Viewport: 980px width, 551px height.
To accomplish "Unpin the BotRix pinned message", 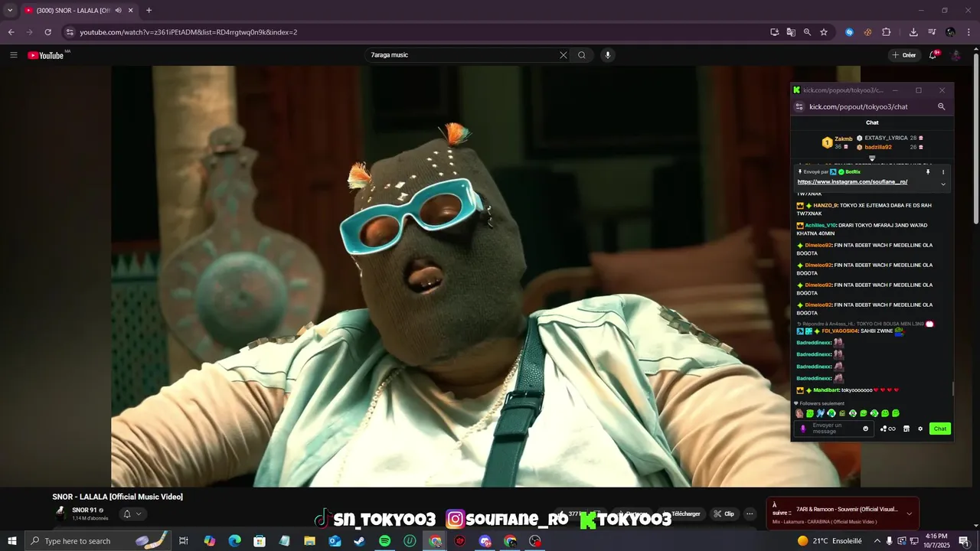I will point(928,172).
